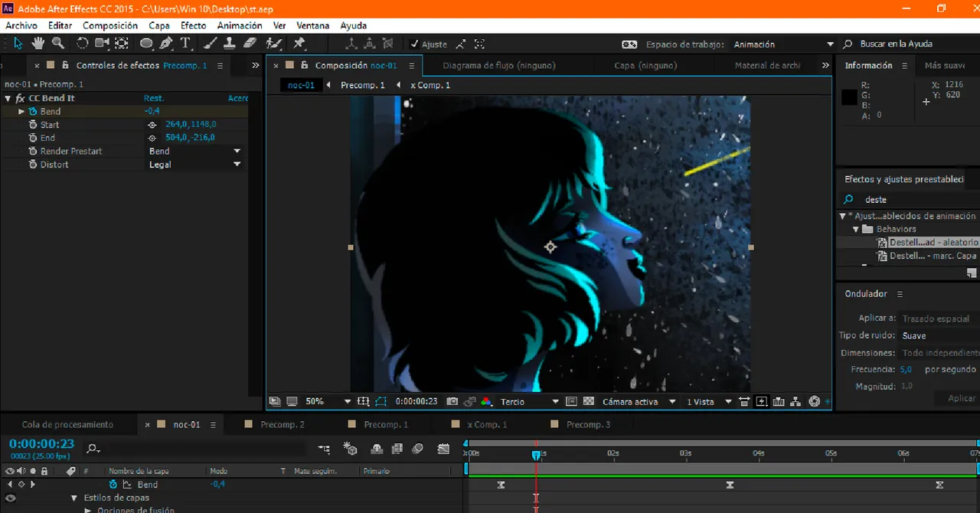980x513 pixels.
Task: Select the Eraser tool
Action: (x=250, y=44)
